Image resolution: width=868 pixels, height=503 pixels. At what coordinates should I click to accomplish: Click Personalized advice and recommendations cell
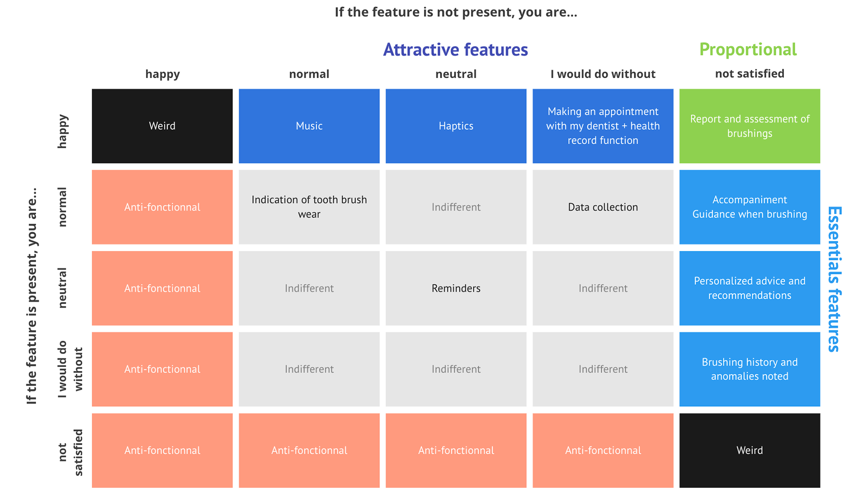750,288
